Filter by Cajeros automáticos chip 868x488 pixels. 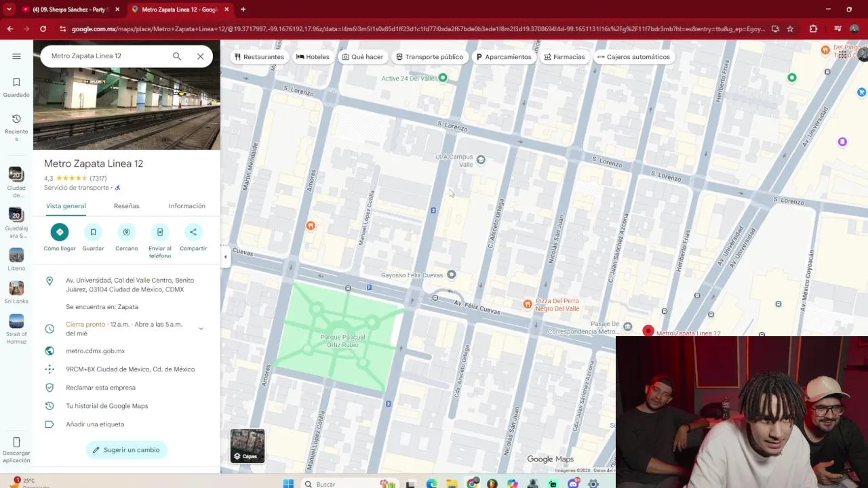tap(633, 57)
